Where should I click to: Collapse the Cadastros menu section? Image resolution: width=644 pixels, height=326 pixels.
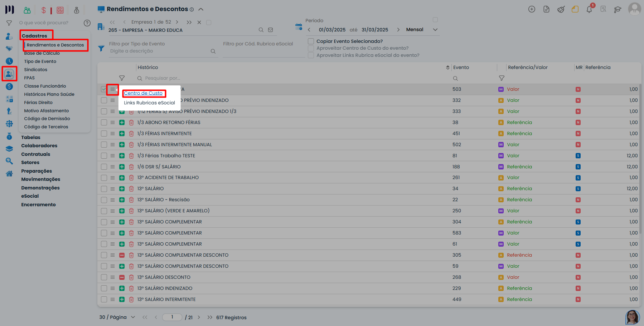pyautogui.click(x=34, y=36)
